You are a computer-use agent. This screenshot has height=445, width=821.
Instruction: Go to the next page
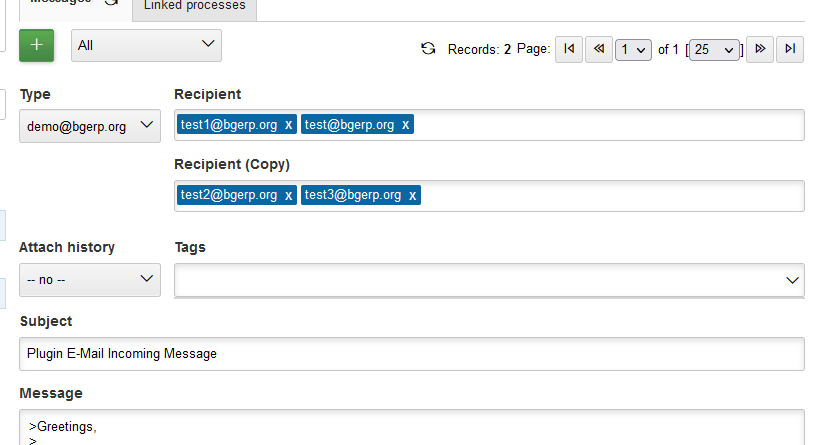760,49
